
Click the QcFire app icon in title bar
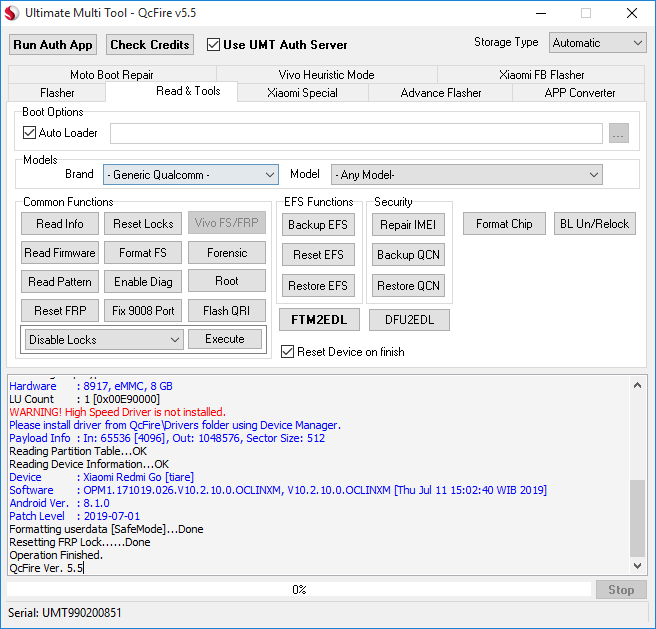click(12, 13)
